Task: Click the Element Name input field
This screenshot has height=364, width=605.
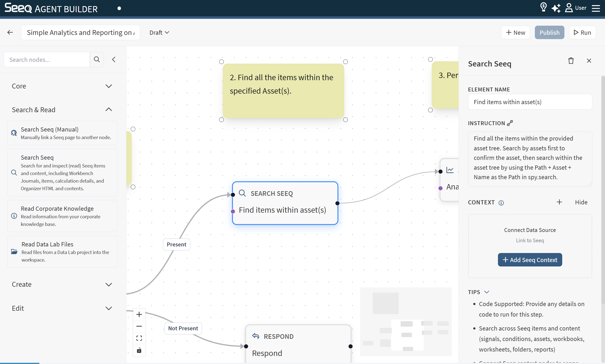Action: click(x=530, y=102)
